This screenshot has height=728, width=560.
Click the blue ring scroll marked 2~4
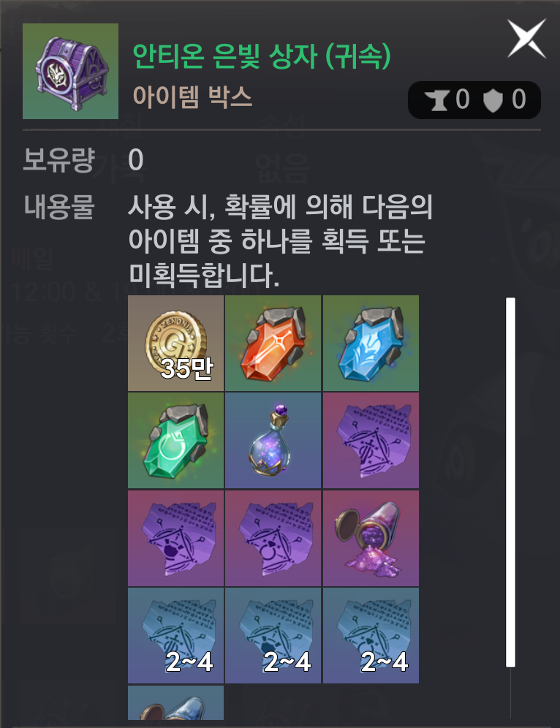click(371, 636)
